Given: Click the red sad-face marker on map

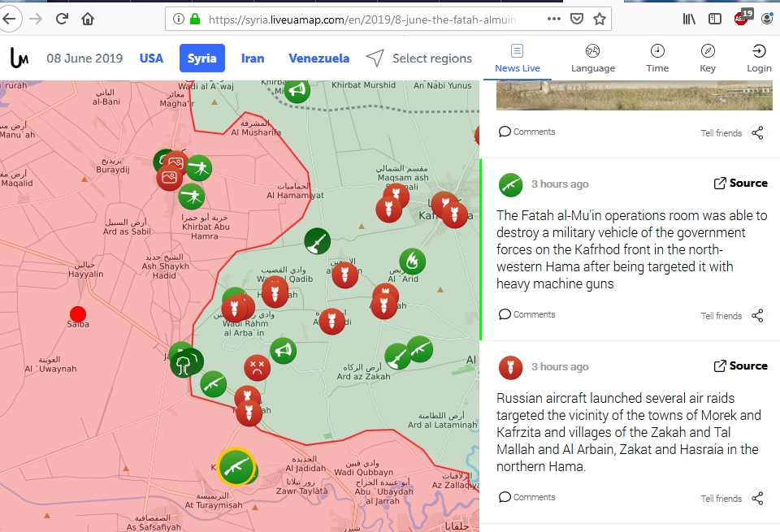Looking at the screenshot, I should [x=257, y=367].
